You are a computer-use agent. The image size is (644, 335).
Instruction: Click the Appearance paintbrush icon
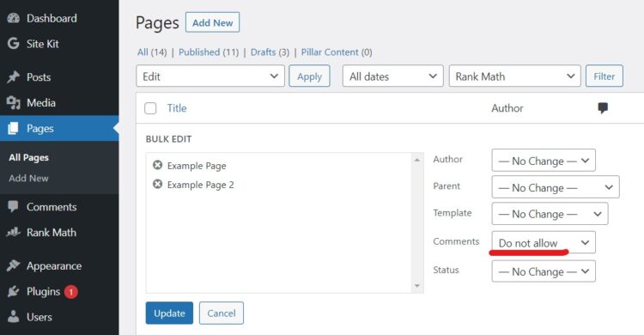13,266
